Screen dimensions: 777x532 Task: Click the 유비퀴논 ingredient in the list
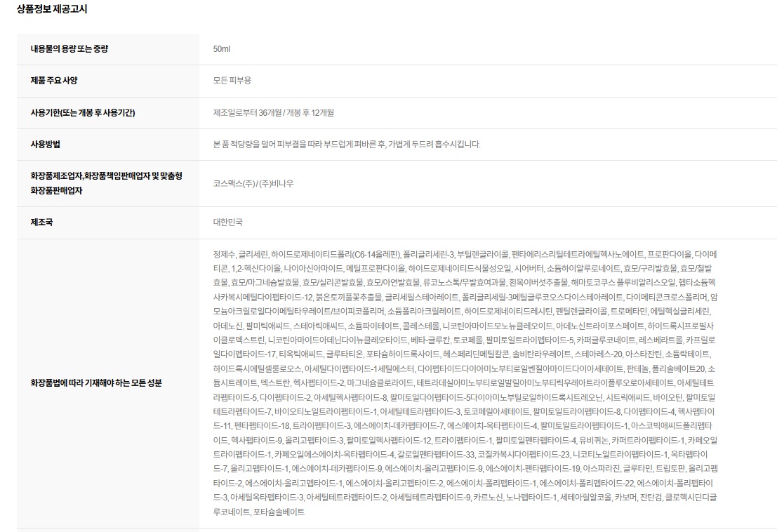click(590, 440)
